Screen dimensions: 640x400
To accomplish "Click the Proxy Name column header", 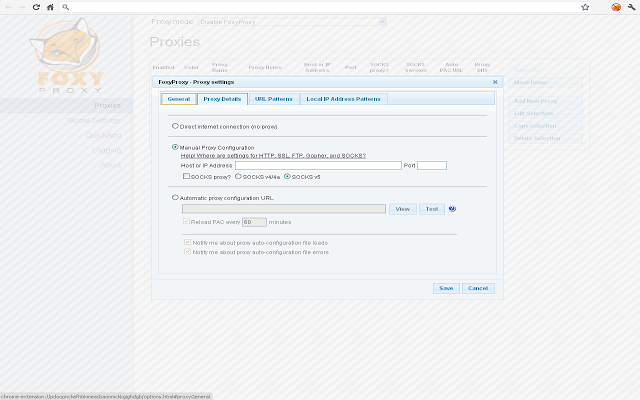I will click(x=220, y=67).
